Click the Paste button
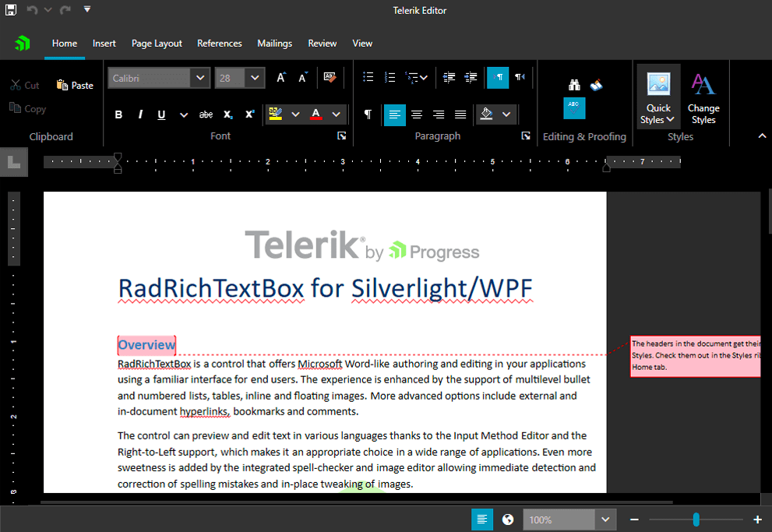This screenshot has width=772, height=532. [75, 85]
